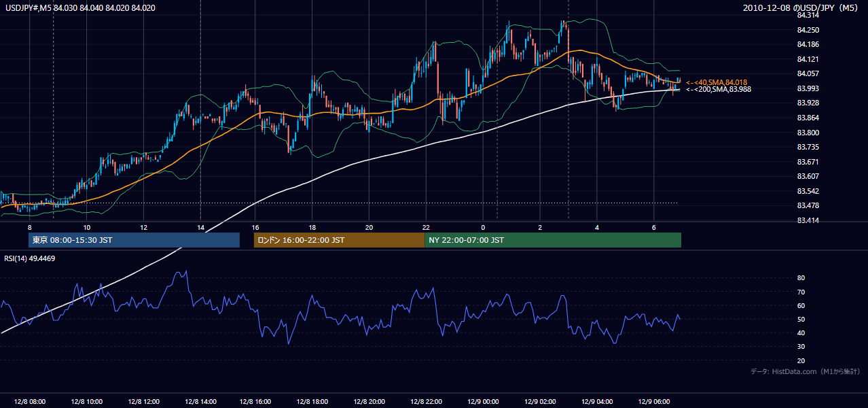Click hour tick label 18 under price chart

tap(312, 227)
